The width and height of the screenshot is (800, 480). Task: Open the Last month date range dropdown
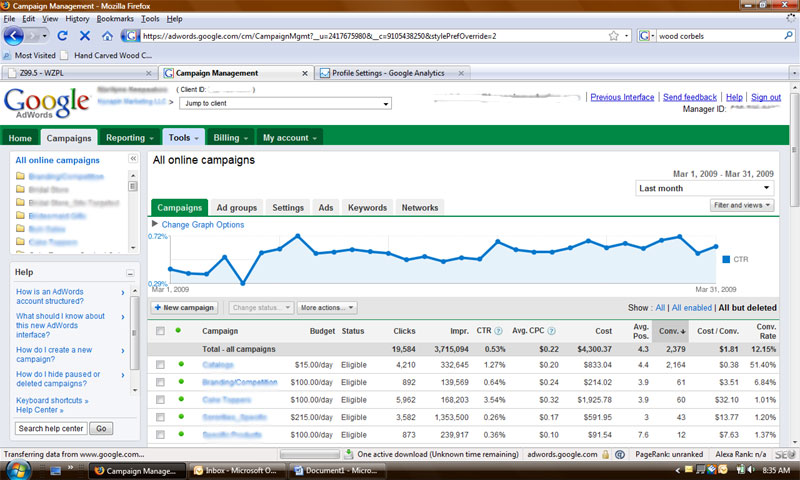coord(704,188)
